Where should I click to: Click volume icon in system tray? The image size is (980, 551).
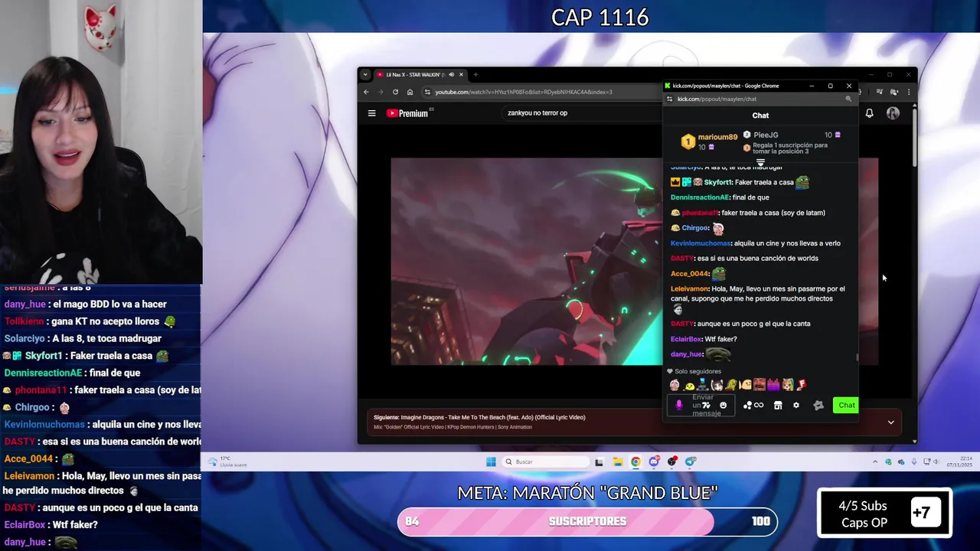click(x=936, y=461)
